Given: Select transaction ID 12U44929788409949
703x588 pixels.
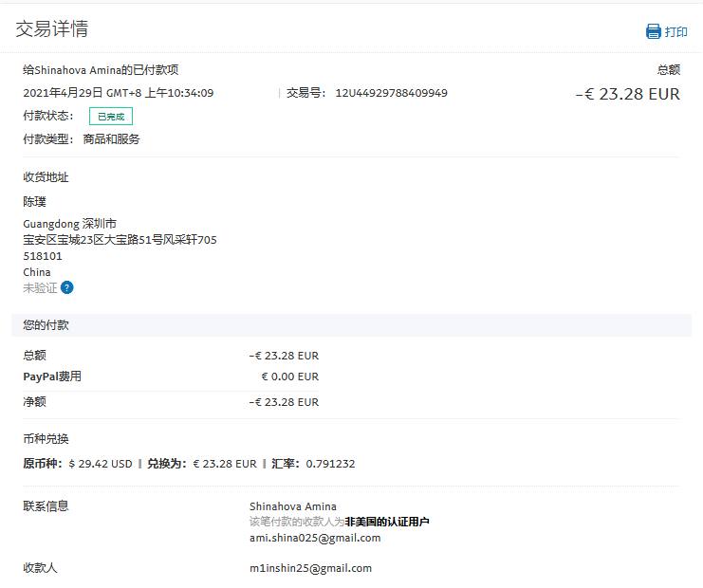Looking at the screenshot, I should (x=391, y=93).
